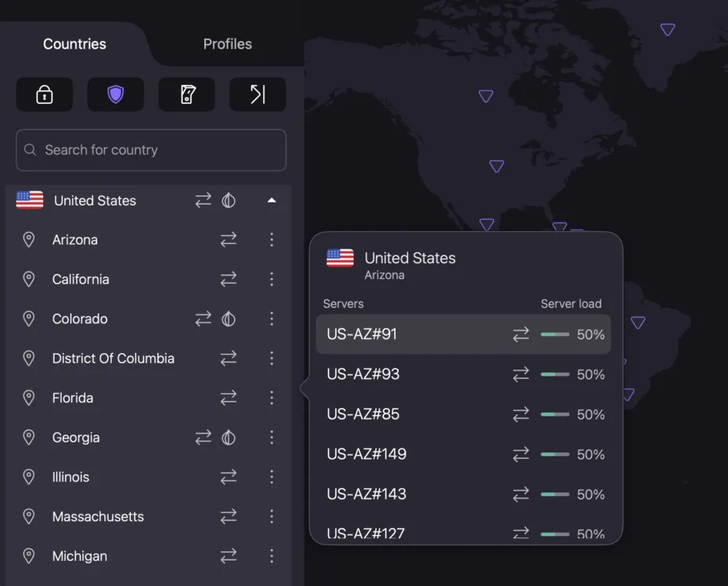728x586 pixels.
Task: Click the Tor onion icon for United States
Action: 228,201
